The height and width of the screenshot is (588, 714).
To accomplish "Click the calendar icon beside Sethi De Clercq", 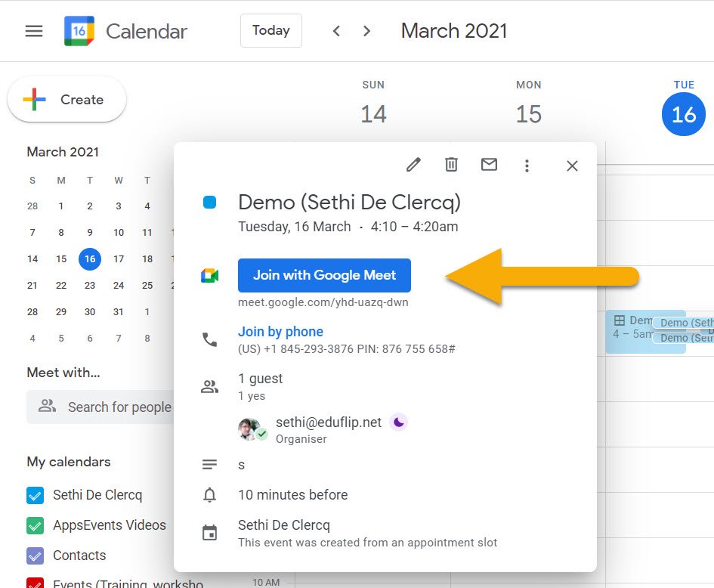I will pos(209,532).
